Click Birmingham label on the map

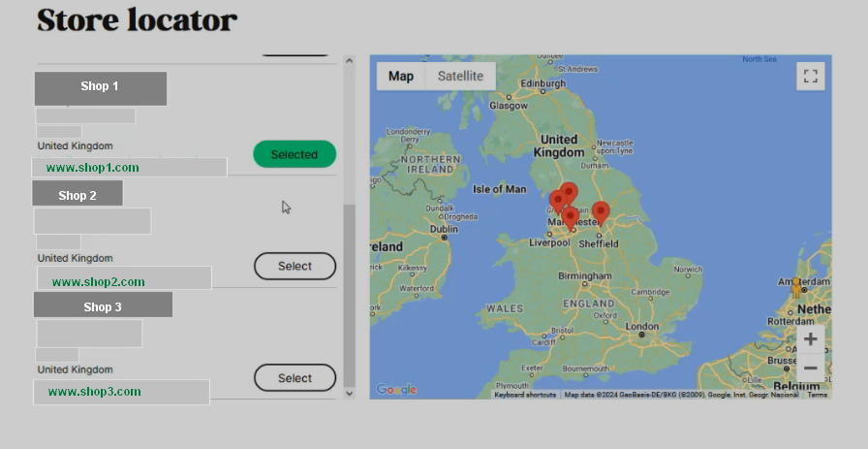(584, 275)
